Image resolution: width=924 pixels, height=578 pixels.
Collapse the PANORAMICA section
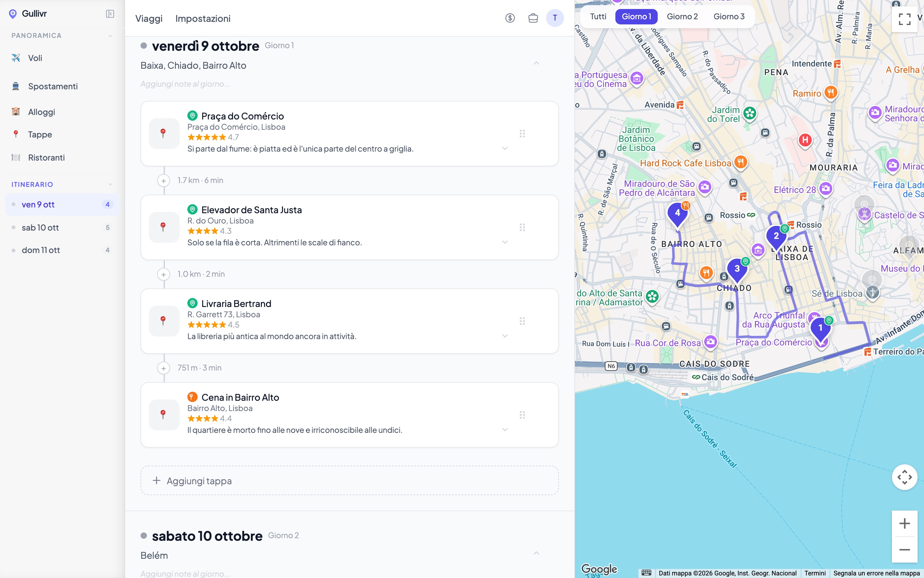pos(110,36)
